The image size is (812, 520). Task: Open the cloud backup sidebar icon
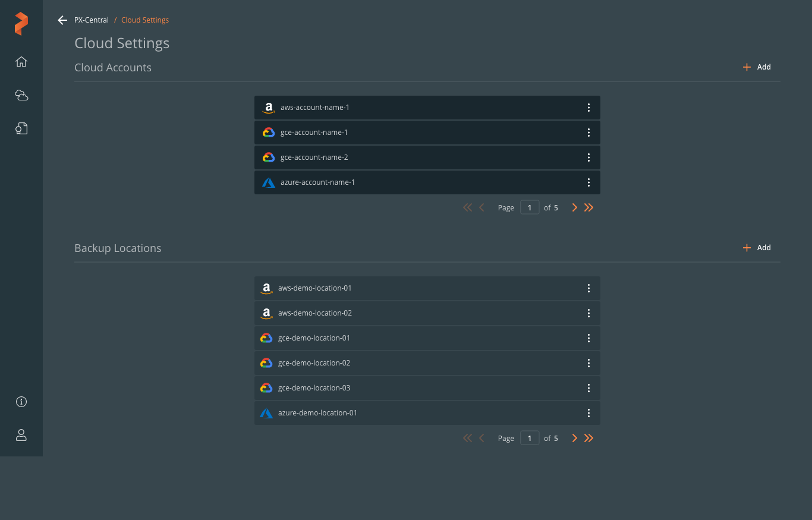[x=21, y=95]
